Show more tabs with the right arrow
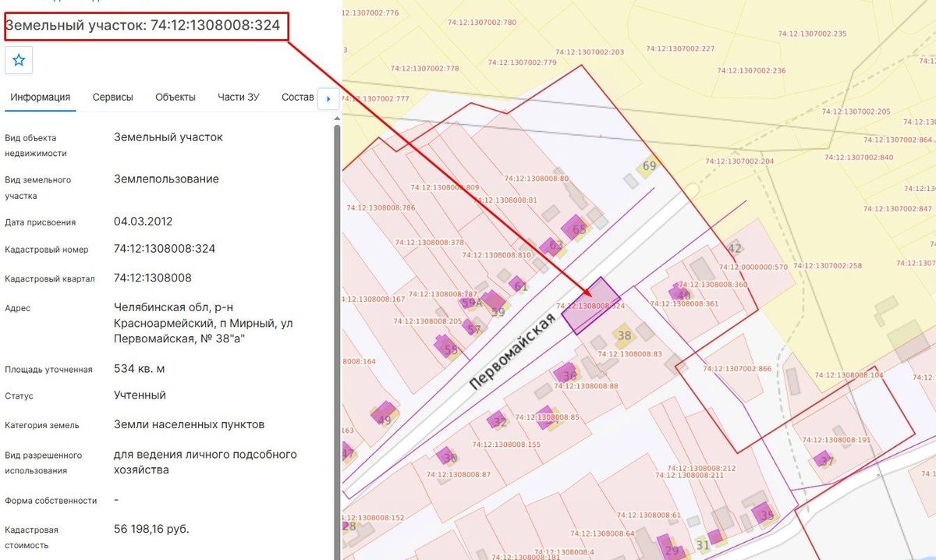Viewport: 936px width, 560px height. point(328,99)
